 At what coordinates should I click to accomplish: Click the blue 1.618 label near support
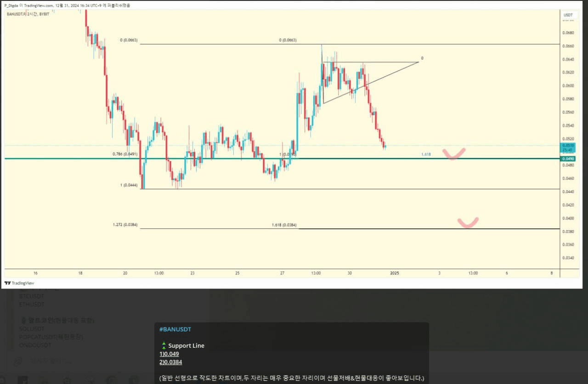pyautogui.click(x=426, y=154)
